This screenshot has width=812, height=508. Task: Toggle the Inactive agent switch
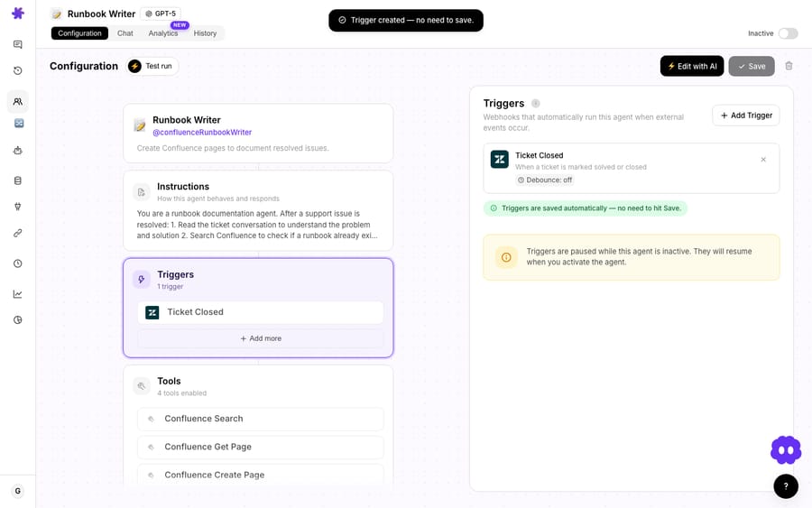[x=788, y=33]
